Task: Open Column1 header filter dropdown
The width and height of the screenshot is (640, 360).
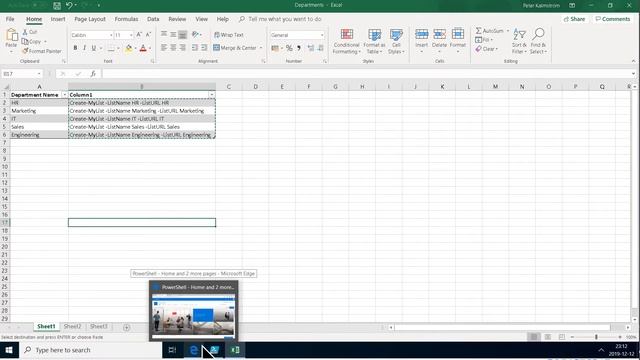Action: [211, 95]
